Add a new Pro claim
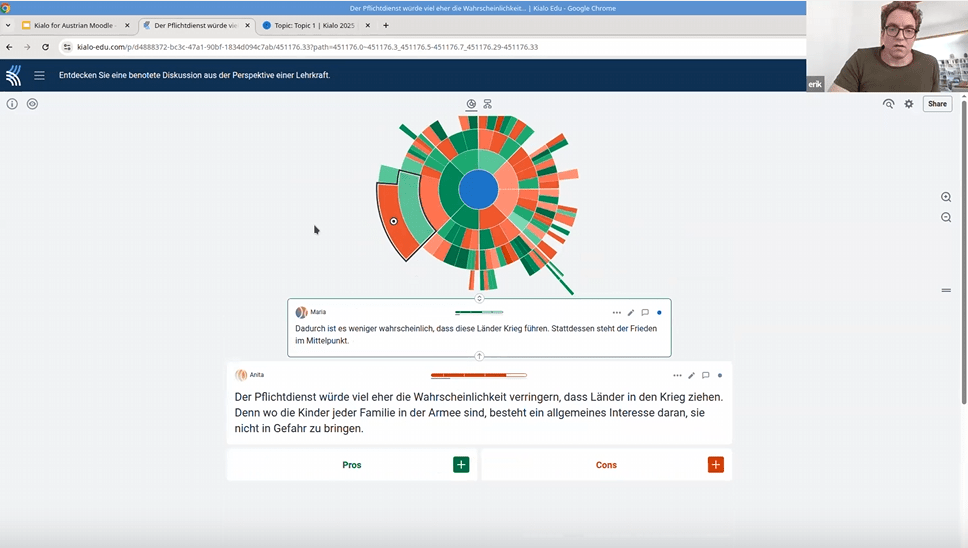 point(460,465)
